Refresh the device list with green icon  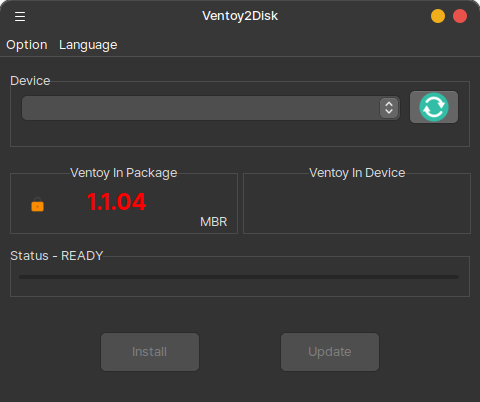coord(434,107)
